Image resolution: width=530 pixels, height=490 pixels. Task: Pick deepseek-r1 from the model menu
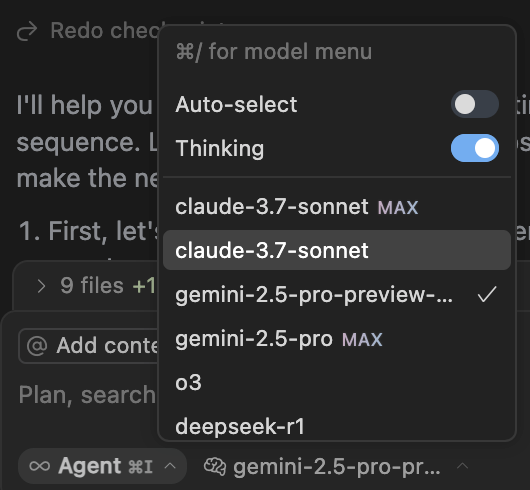337,426
